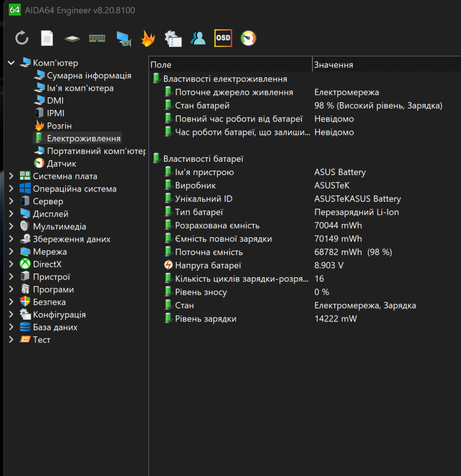Select the Розгін tree item
Screen dimensions: 461x476
pos(59,126)
